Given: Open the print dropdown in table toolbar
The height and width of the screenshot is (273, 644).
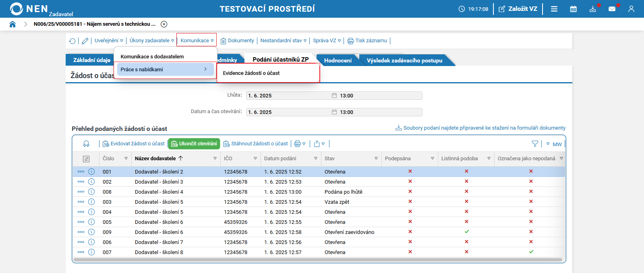Looking at the screenshot, I should 300,144.
